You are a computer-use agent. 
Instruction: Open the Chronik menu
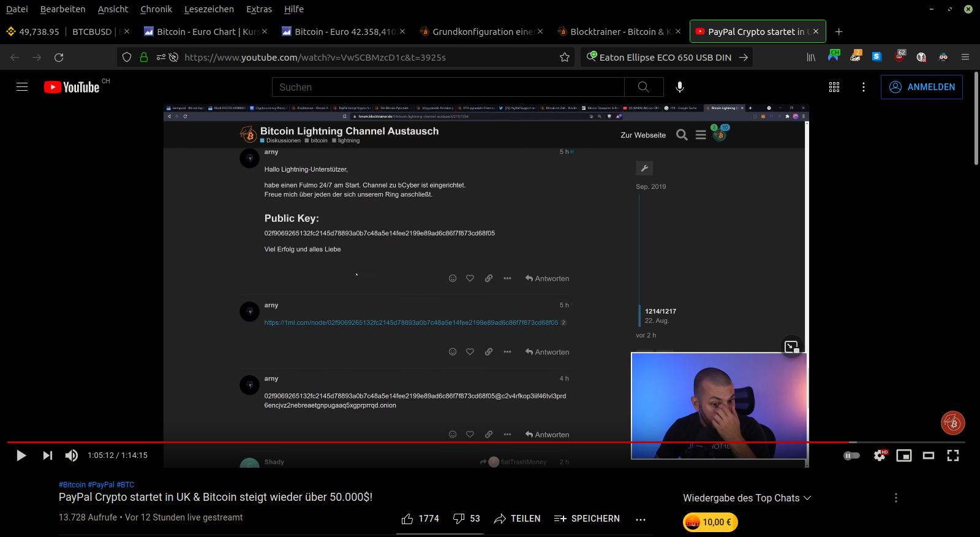coord(156,9)
